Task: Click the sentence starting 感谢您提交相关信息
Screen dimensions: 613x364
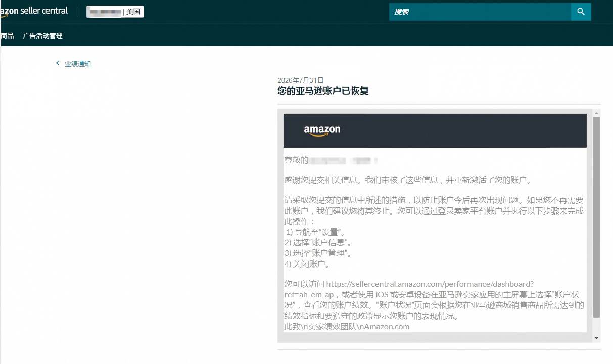Action: tap(407, 180)
